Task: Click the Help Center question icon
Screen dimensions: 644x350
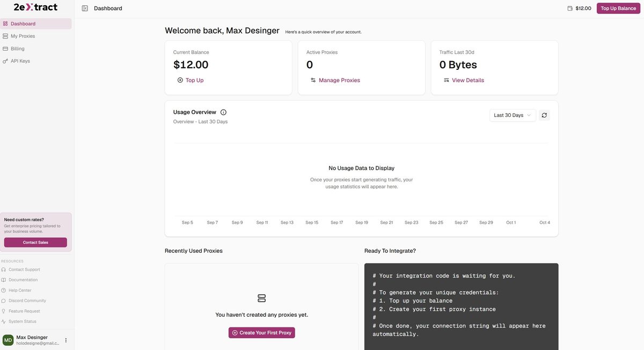Action: pyautogui.click(x=4, y=290)
